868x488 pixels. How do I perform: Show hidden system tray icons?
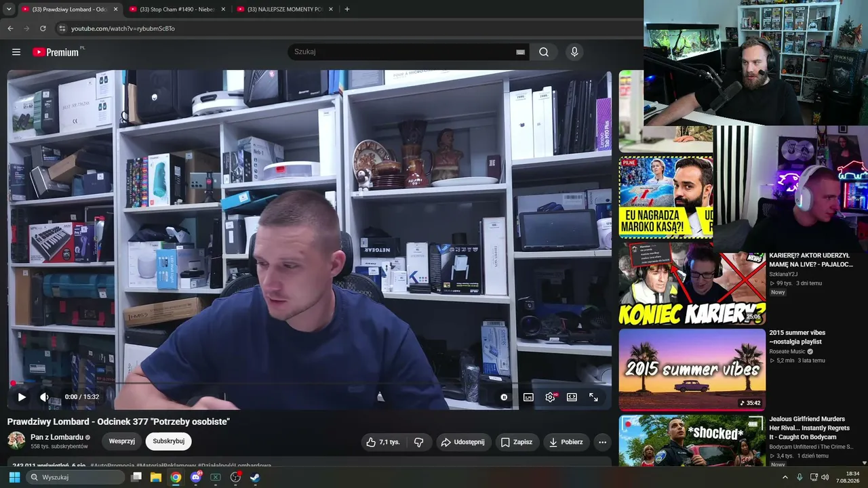[x=785, y=477]
